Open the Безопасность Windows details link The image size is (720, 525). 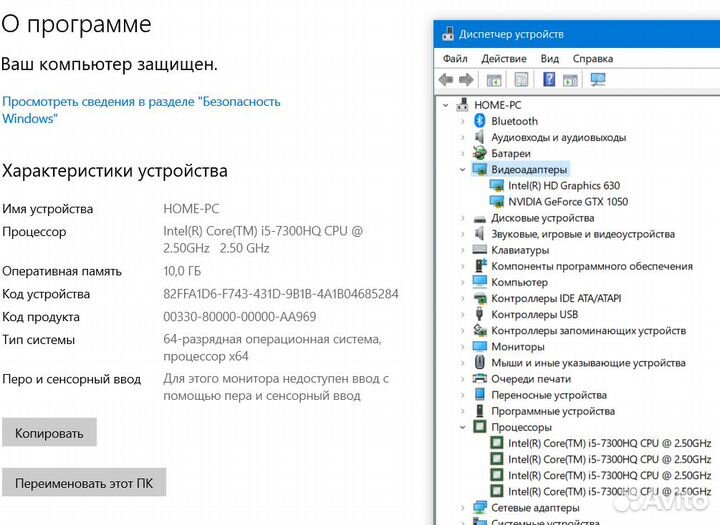tap(141, 110)
